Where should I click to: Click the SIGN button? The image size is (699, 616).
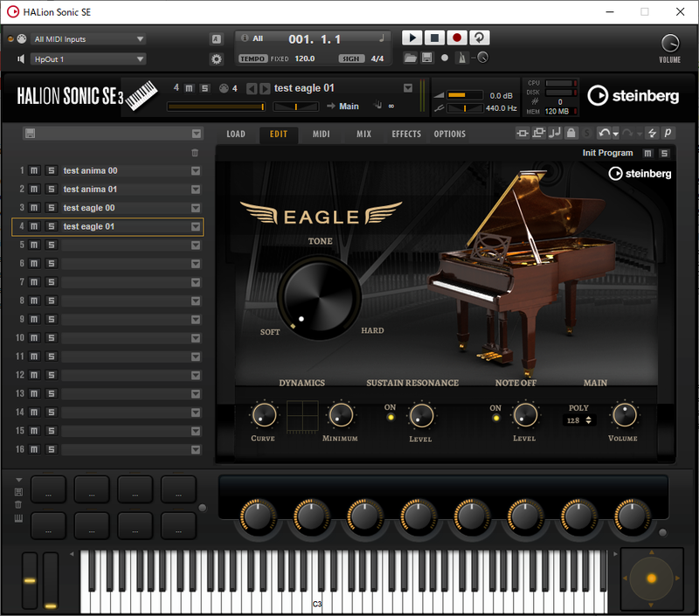coord(351,59)
